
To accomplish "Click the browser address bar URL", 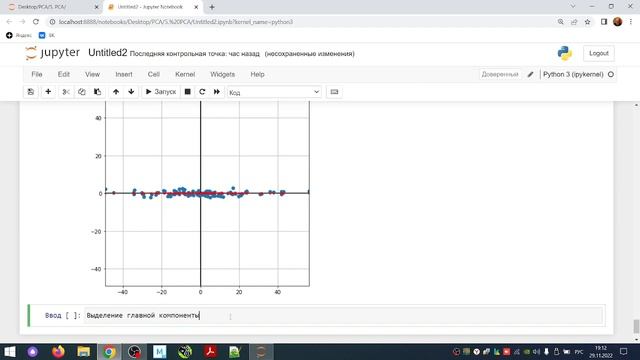I will [x=176, y=22].
